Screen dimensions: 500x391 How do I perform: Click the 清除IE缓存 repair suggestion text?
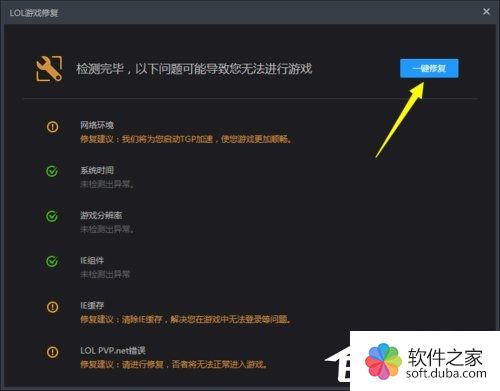[186, 319]
